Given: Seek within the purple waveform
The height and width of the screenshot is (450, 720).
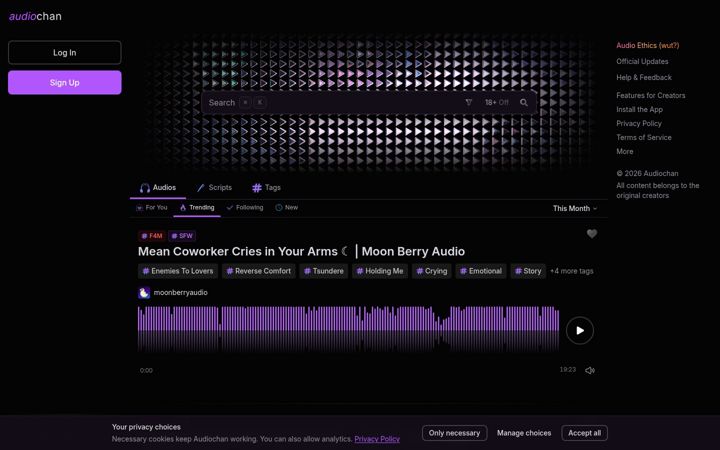Looking at the screenshot, I should click(349, 328).
